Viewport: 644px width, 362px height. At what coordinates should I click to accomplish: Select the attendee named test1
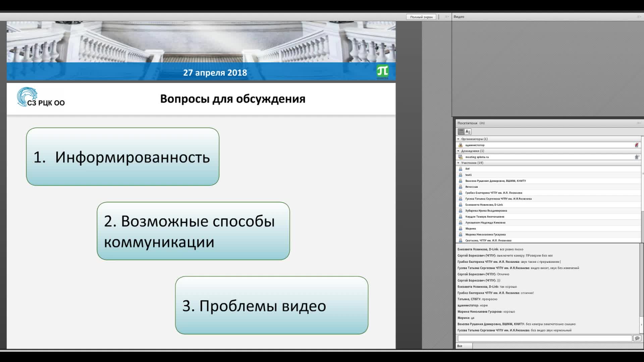point(549,175)
